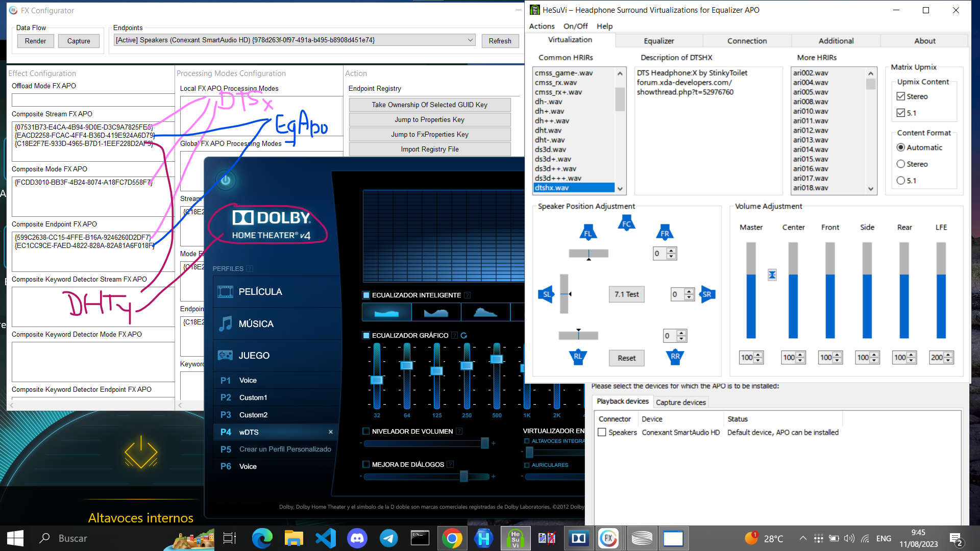Select the PELÍCULA profile icon in Dolby

224,291
